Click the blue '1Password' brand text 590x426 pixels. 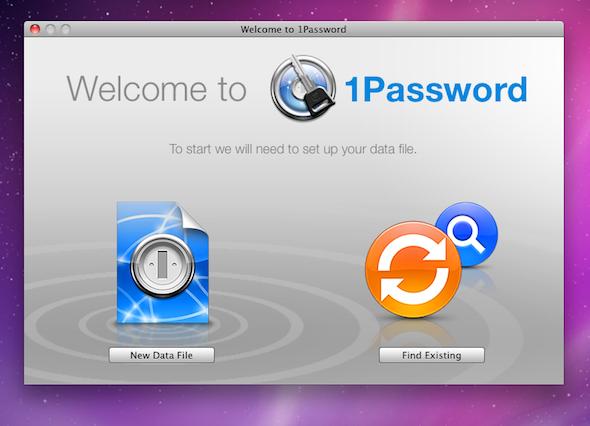(436, 90)
